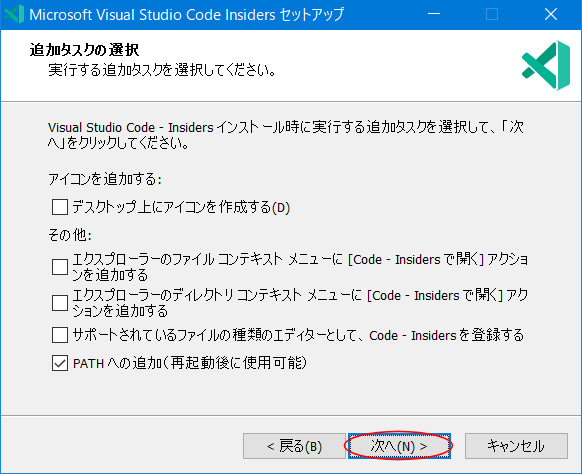This screenshot has height=474, width=582.
Task: Uncheck the PATH への追加 checkbox
Action: (x=60, y=363)
